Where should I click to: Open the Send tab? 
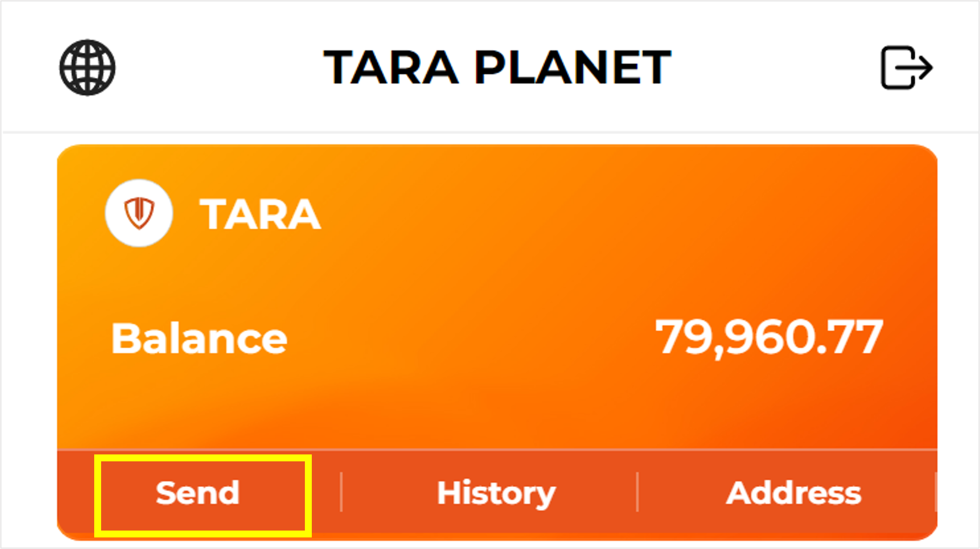198,493
